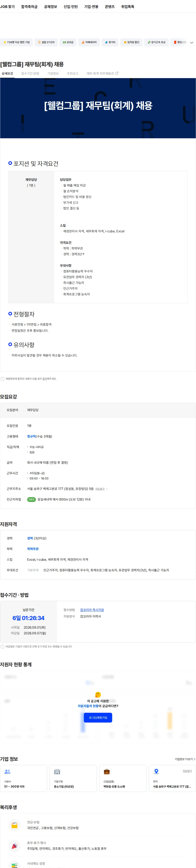Open the 기업·연봉 menu
The image size is (196, 868).
click(91, 7)
